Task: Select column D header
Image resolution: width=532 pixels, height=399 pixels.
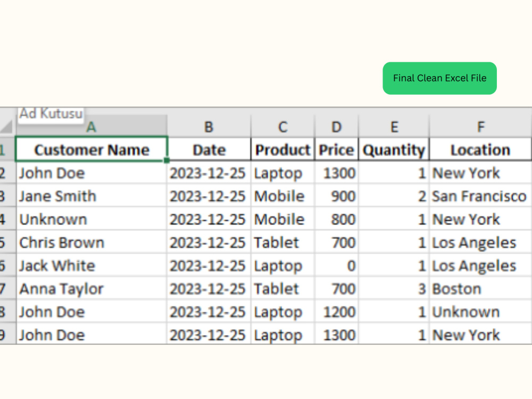Action: click(x=336, y=127)
